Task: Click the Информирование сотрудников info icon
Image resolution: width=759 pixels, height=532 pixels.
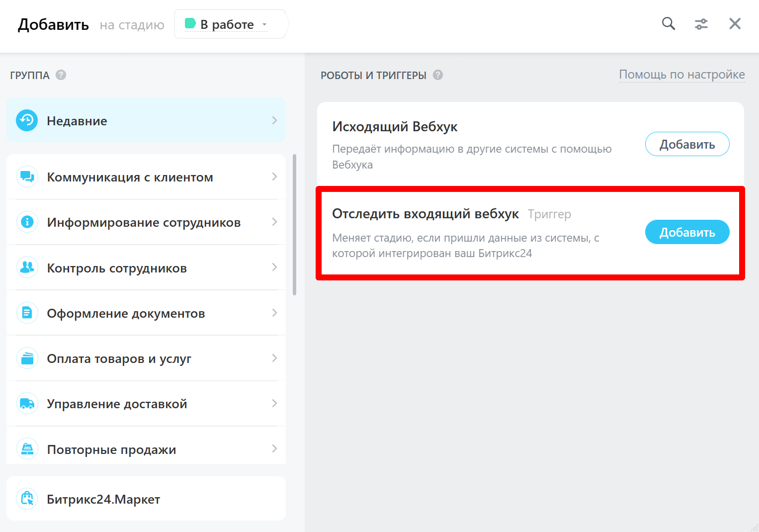Action: coord(27,222)
